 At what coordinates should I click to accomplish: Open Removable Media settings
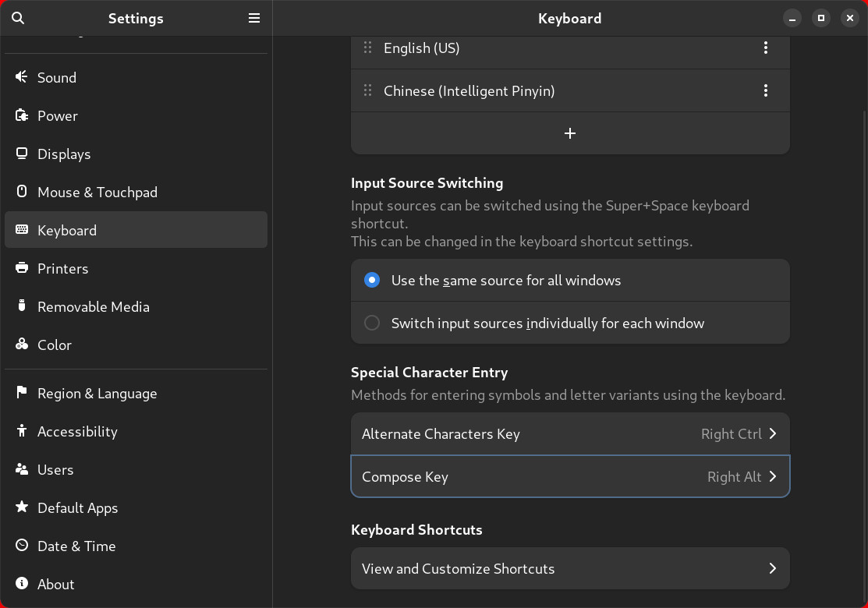(93, 306)
